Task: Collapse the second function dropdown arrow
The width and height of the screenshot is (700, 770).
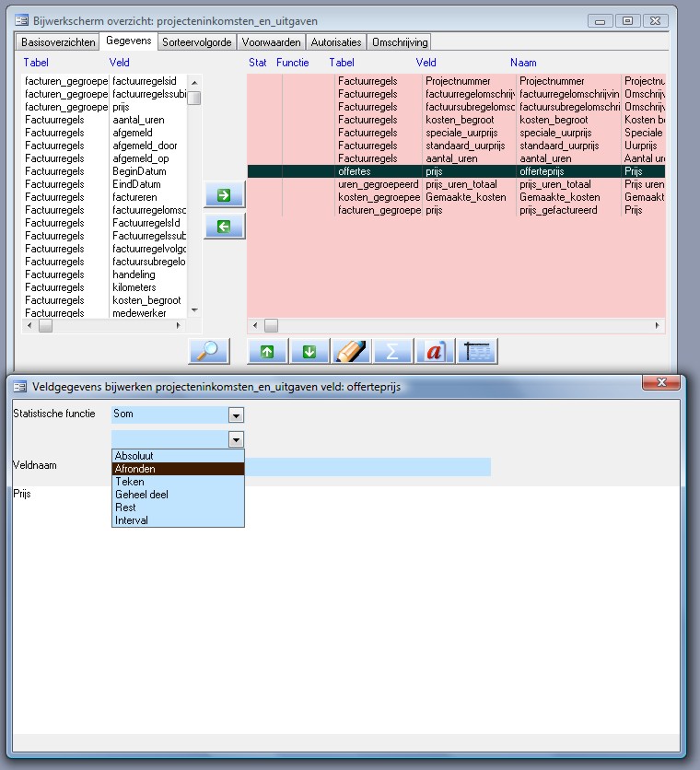Action: [x=236, y=439]
